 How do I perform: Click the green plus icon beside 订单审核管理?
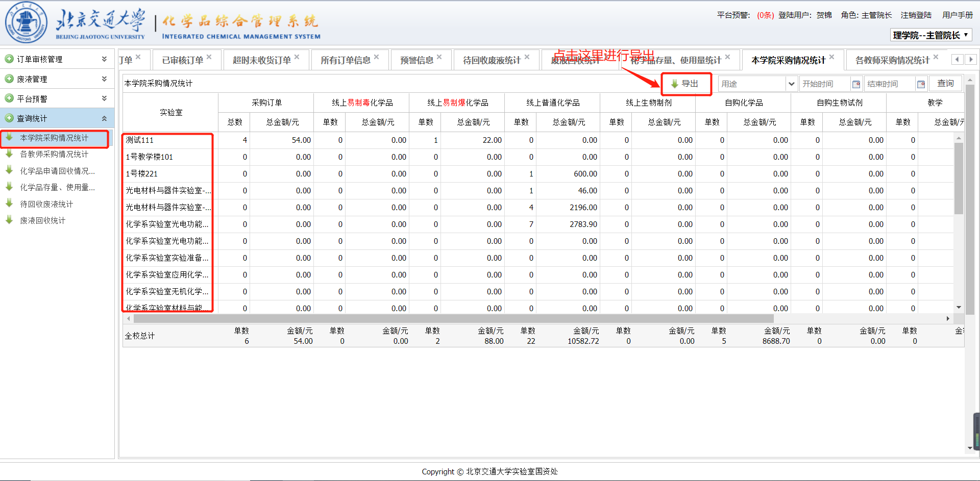coord(9,59)
